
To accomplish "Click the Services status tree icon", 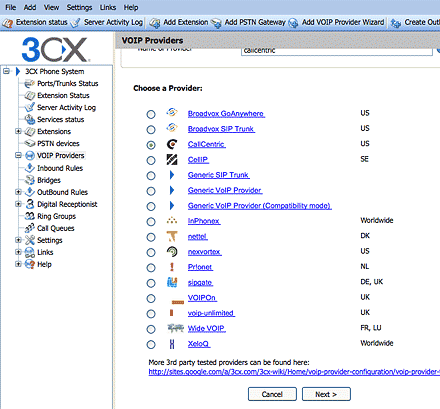I will (x=30, y=119).
